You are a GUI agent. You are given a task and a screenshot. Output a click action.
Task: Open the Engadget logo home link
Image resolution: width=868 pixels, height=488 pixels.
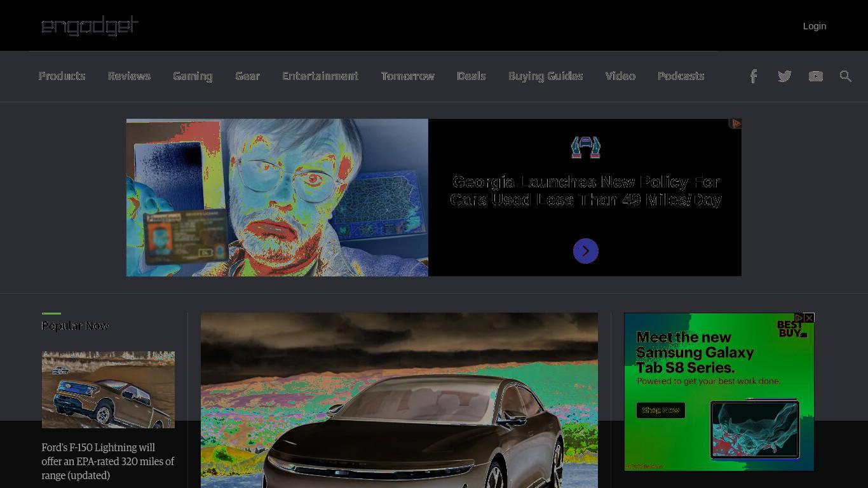point(90,26)
